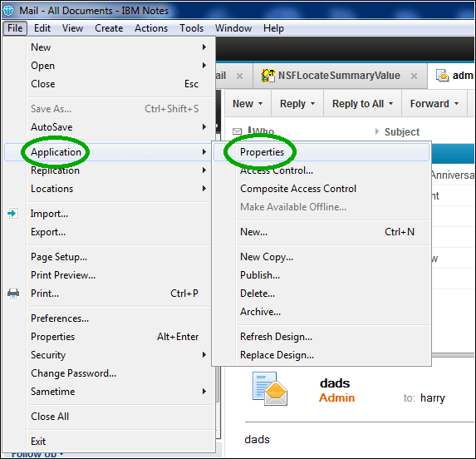Click the message subject dads heading
This screenshot has width=476, height=459.
335,383
